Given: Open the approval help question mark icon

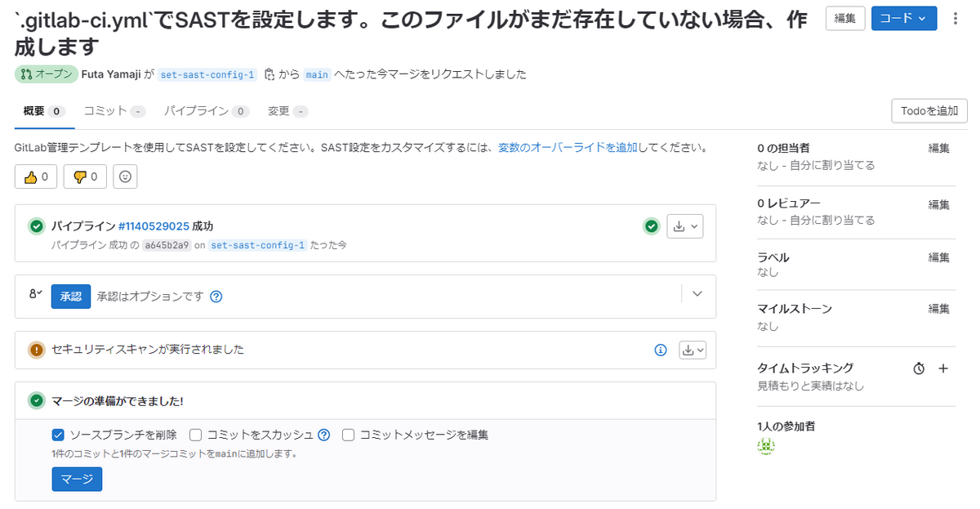Looking at the screenshot, I should 215,296.
